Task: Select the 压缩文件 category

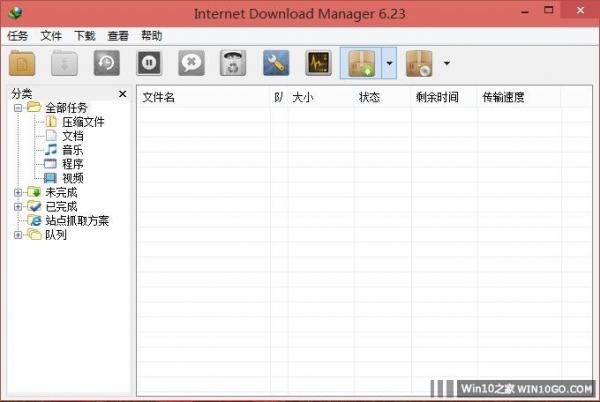Action: (x=83, y=122)
